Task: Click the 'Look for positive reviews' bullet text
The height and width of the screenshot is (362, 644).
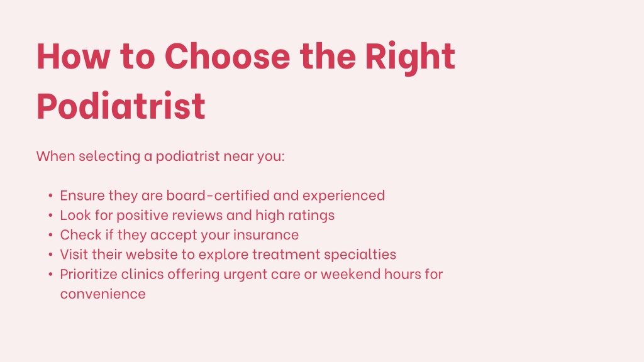Action: [x=197, y=216]
